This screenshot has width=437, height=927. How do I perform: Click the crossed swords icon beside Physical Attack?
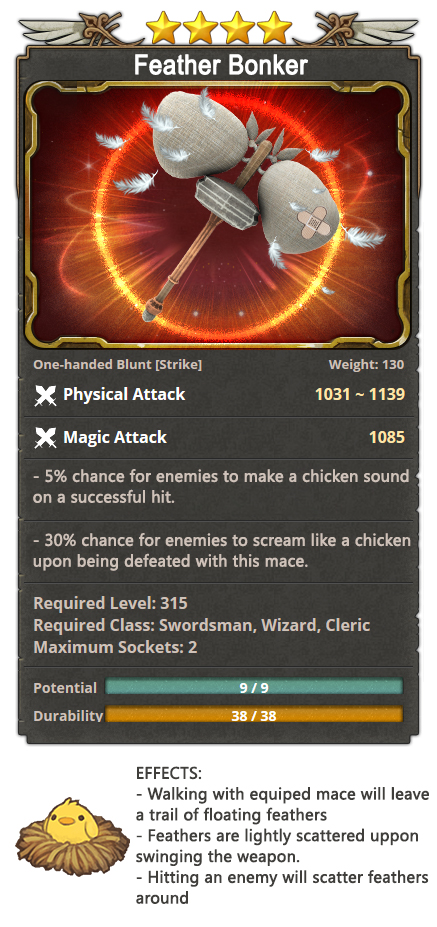(x=45, y=395)
